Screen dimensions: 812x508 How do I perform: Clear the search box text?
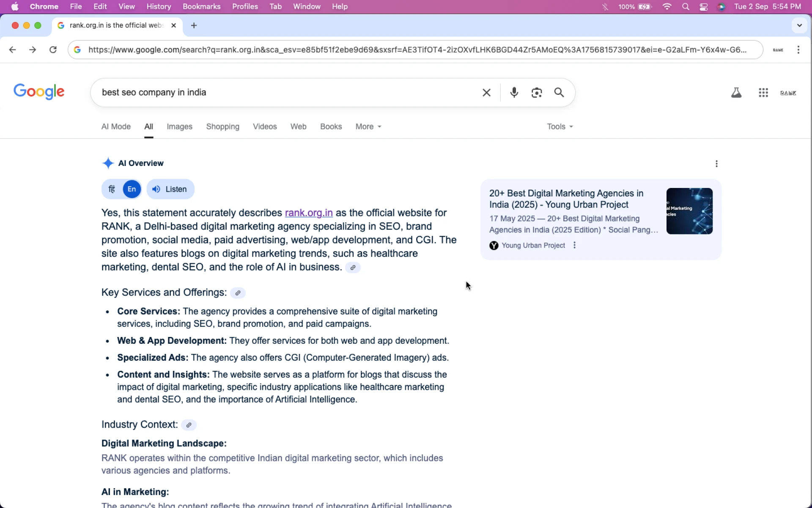coord(486,92)
